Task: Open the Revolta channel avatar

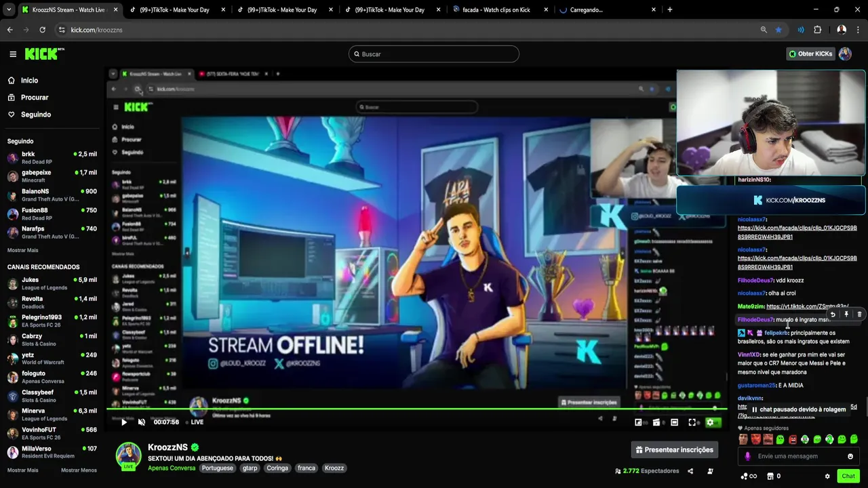Action: point(13,302)
